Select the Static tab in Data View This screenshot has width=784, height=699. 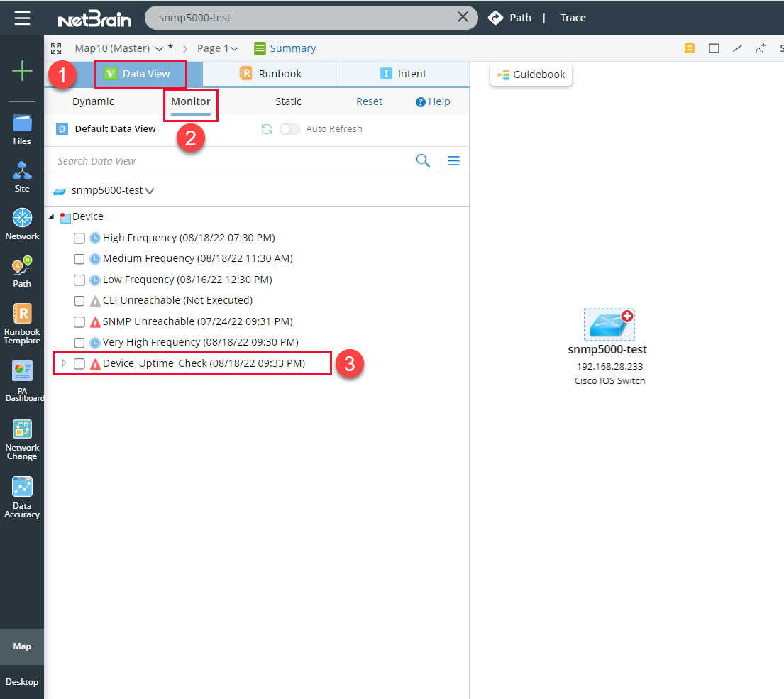click(288, 101)
